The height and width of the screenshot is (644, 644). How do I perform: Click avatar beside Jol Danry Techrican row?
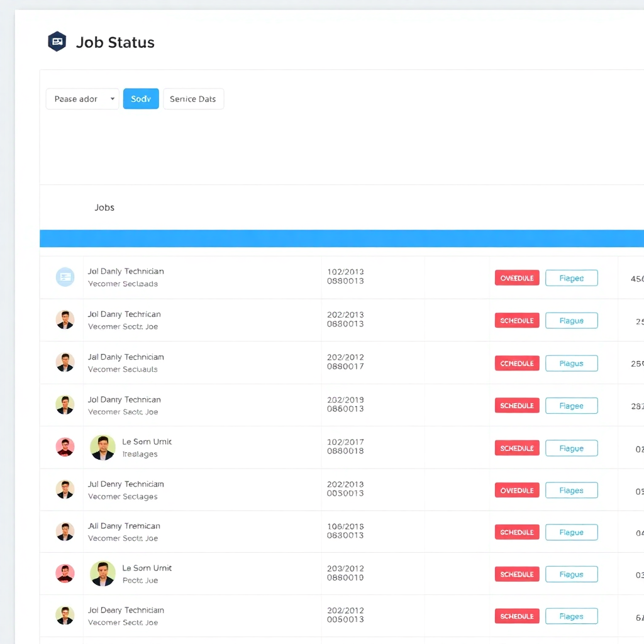pos(65,319)
